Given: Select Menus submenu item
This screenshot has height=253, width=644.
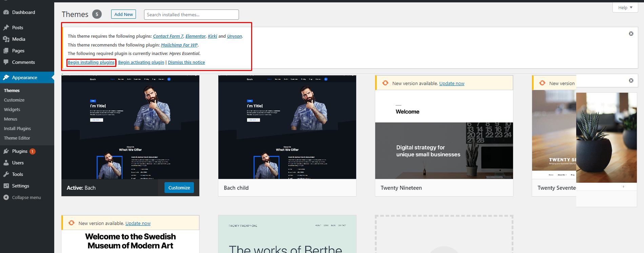Looking at the screenshot, I should [x=11, y=119].
